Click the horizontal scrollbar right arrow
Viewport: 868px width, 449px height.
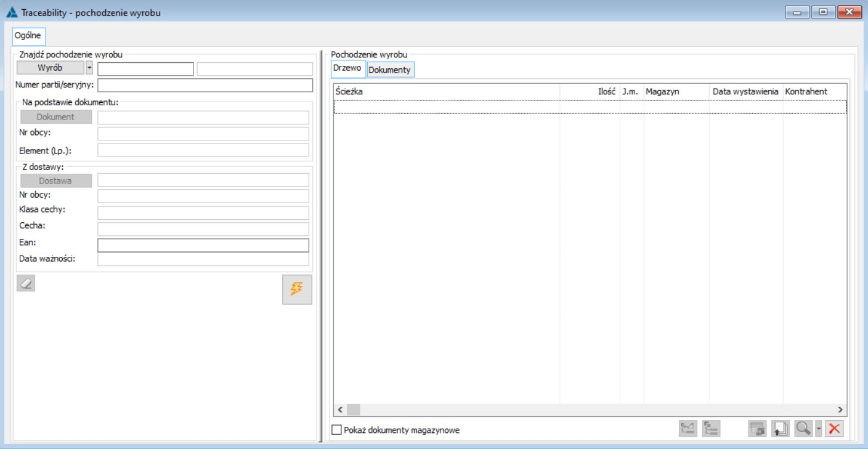(840, 410)
